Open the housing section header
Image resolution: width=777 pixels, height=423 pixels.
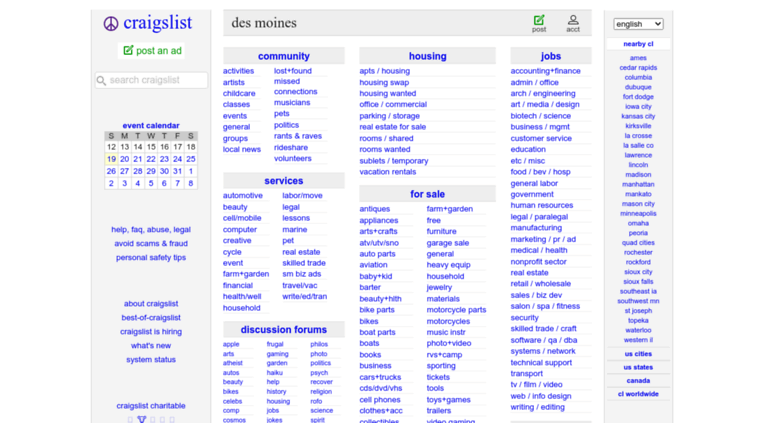427,56
